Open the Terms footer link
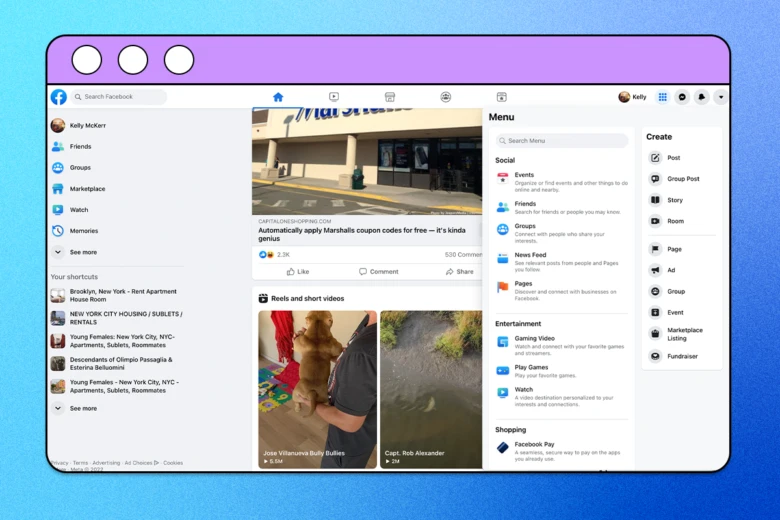The image size is (780, 520). 80,463
